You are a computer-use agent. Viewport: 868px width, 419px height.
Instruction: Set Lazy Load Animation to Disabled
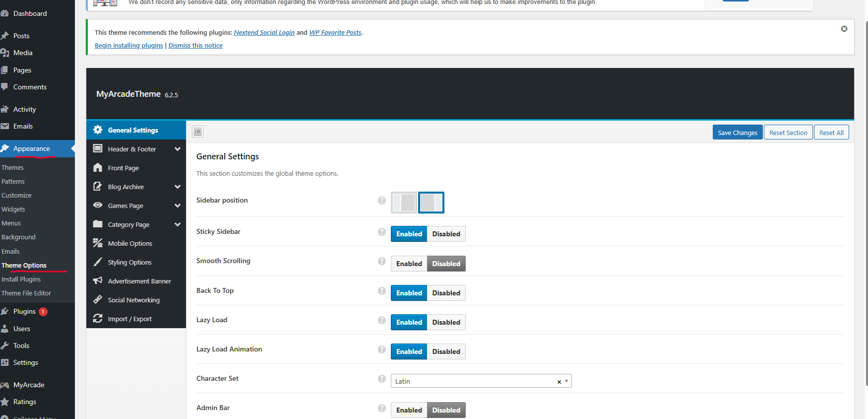[x=446, y=351]
